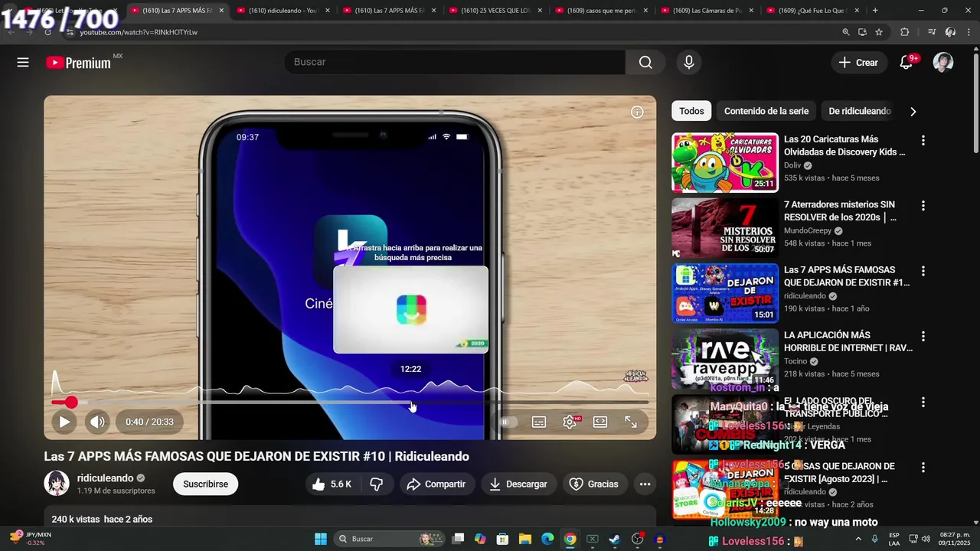This screenshot has width=980, height=551.
Task: Open the account avatar menu
Action: [x=943, y=63]
